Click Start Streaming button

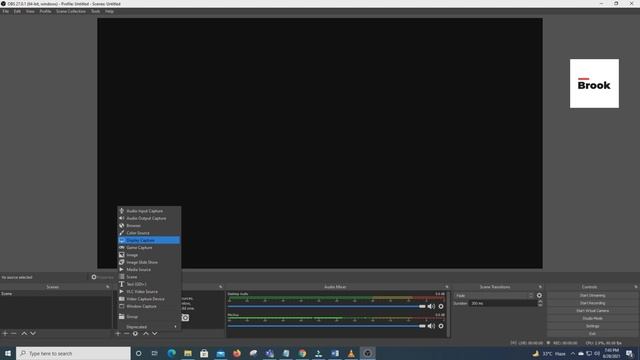click(592, 296)
